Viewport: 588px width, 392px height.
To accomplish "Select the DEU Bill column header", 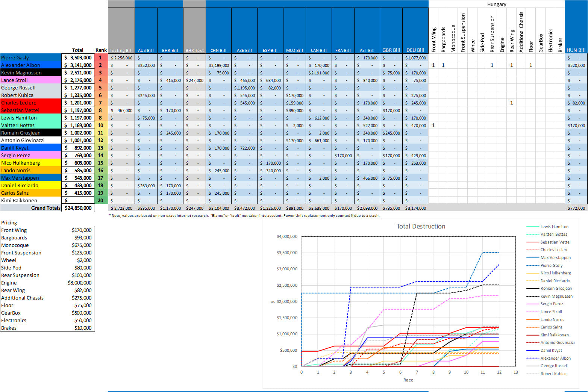I will pyautogui.click(x=415, y=50).
